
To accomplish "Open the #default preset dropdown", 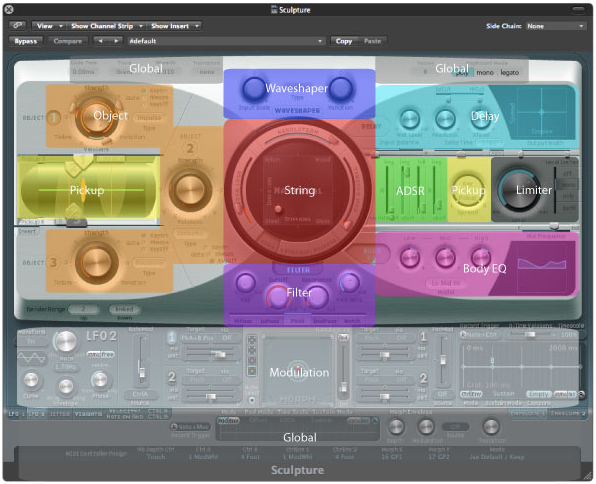I will (x=226, y=41).
